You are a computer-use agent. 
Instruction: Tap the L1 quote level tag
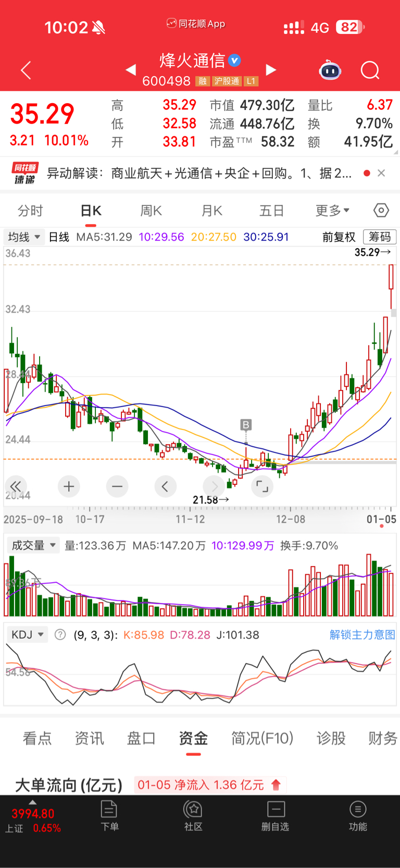(x=251, y=81)
